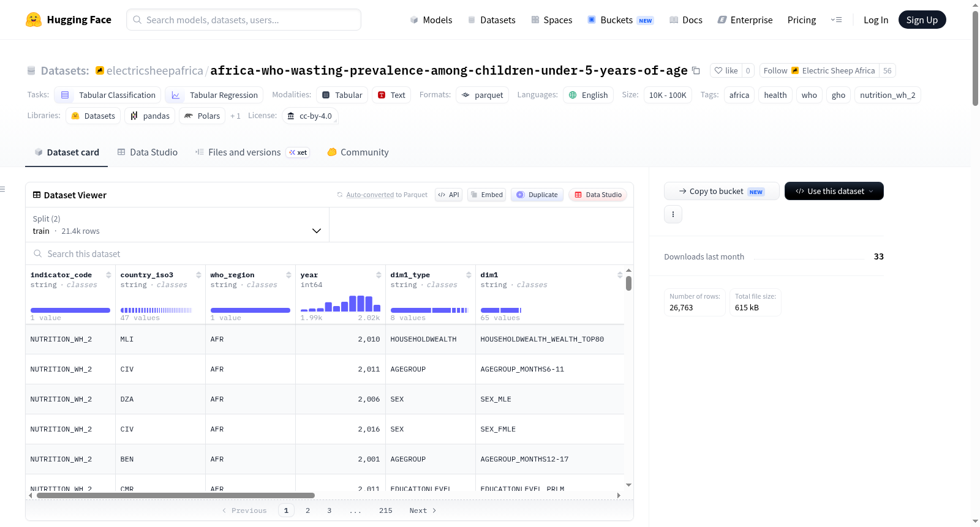
Task: Focus the Search this dataset field
Action: click(330, 253)
